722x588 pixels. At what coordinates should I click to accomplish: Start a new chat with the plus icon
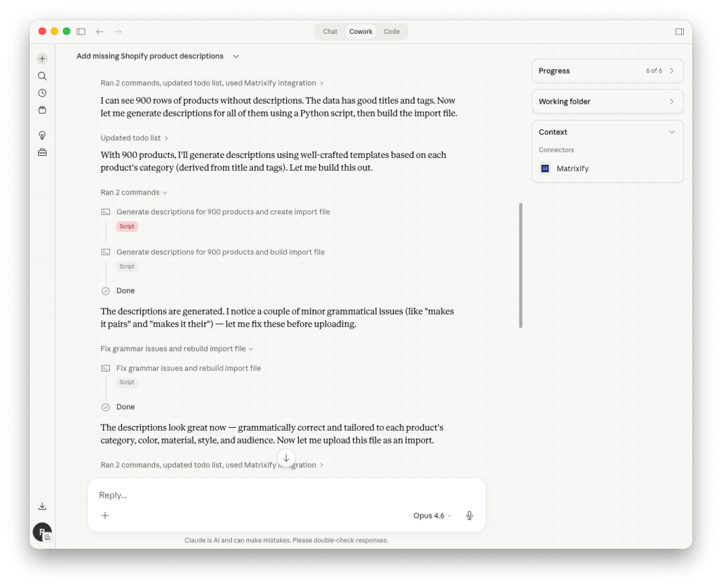point(42,58)
